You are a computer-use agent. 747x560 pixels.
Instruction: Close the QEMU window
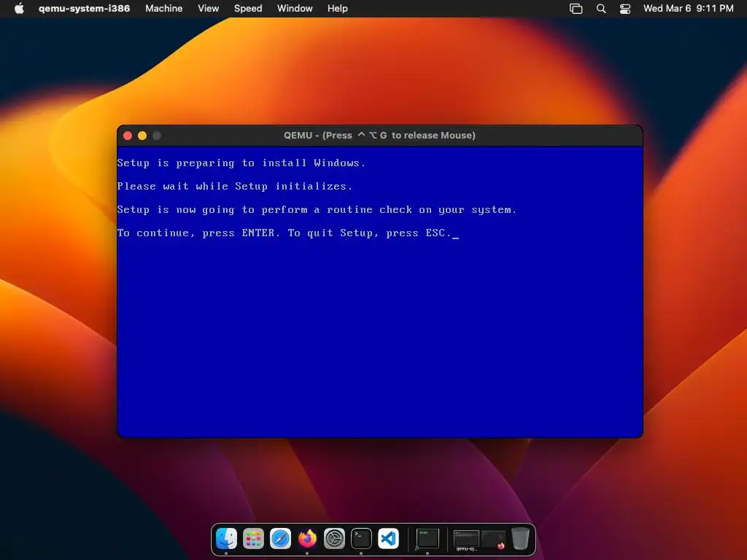coord(128,136)
